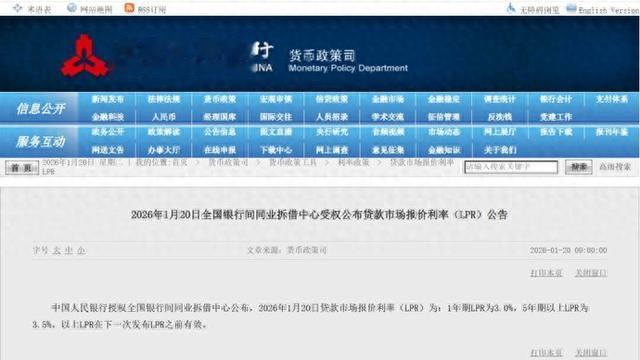Click the 搜索 search button

[x=578, y=167]
